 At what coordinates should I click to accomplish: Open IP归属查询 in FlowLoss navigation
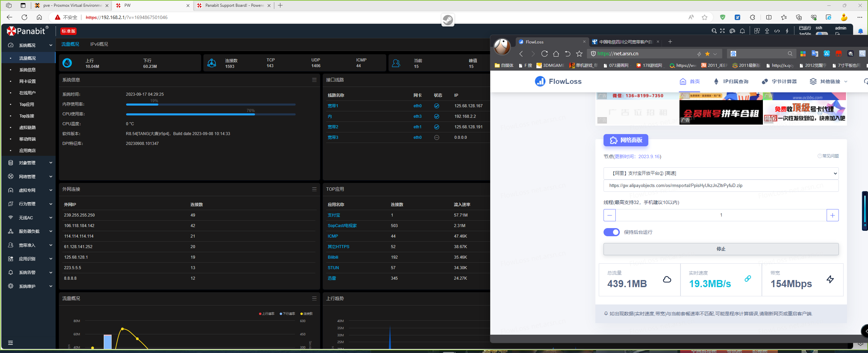[x=731, y=81]
